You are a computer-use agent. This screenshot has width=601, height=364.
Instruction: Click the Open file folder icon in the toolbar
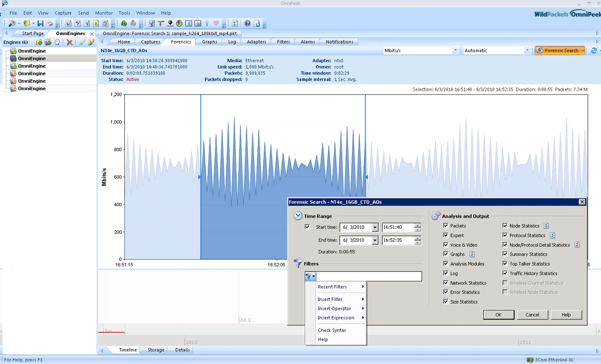click(27, 24)
